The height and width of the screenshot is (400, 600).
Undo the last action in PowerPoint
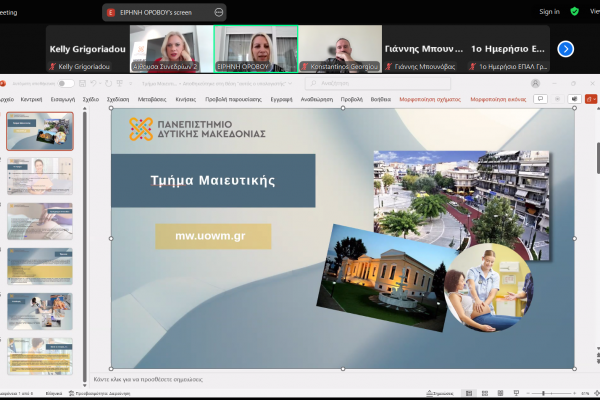tap(93, 83)
